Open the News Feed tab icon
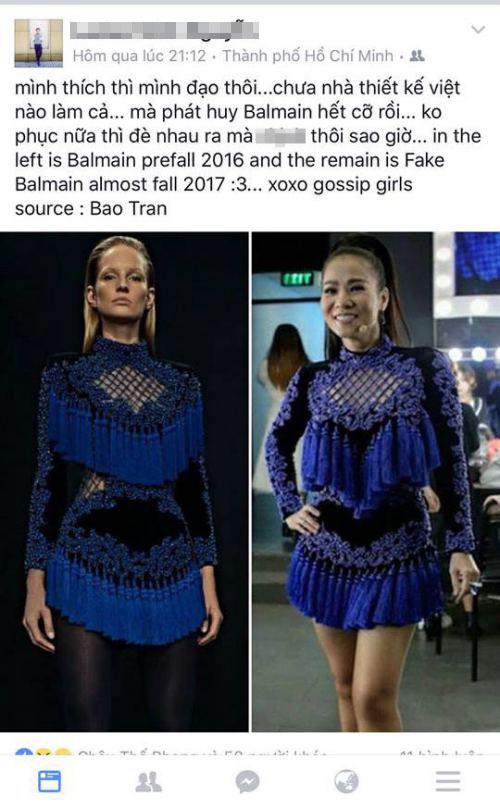Image resolution: width=500 pixels, height=808 pixels. [49, 781]
